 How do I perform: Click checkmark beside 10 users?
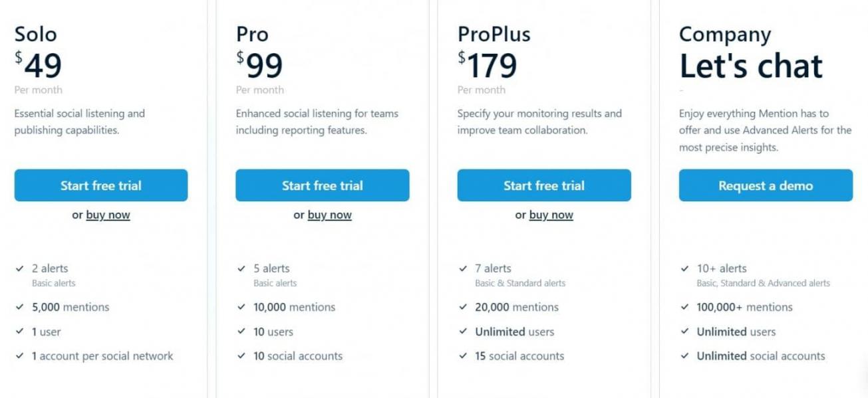coord(241,332)
